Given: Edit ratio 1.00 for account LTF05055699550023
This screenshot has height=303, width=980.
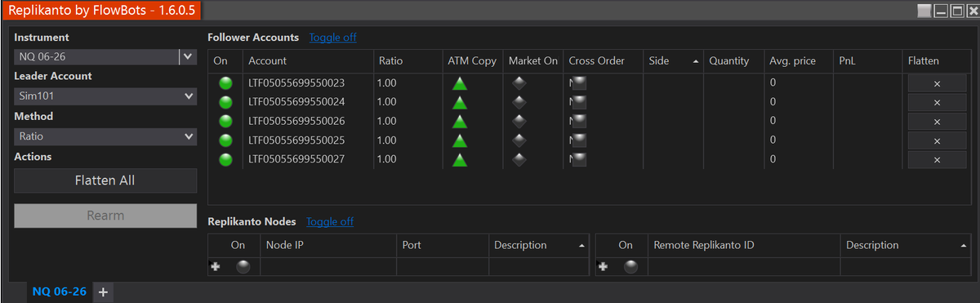Looking at the screenshot, I should point(387,82).
